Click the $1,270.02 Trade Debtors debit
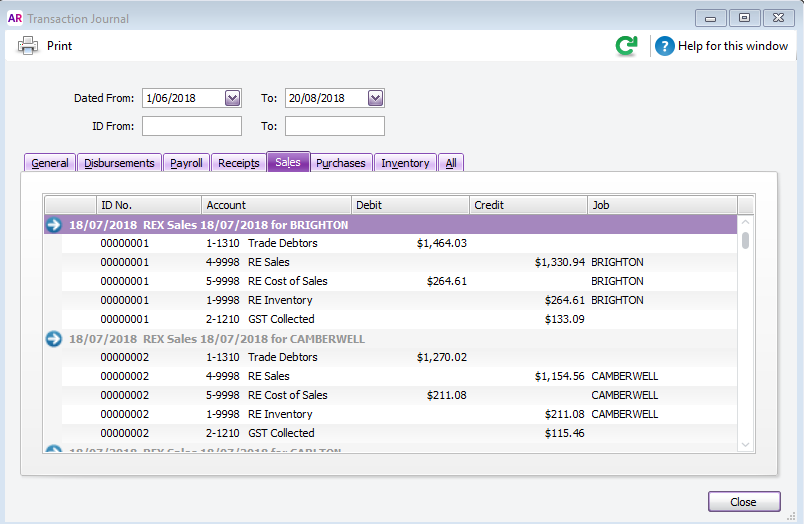The width and height of the screenshot is (804, 524). tap(441, 357)
